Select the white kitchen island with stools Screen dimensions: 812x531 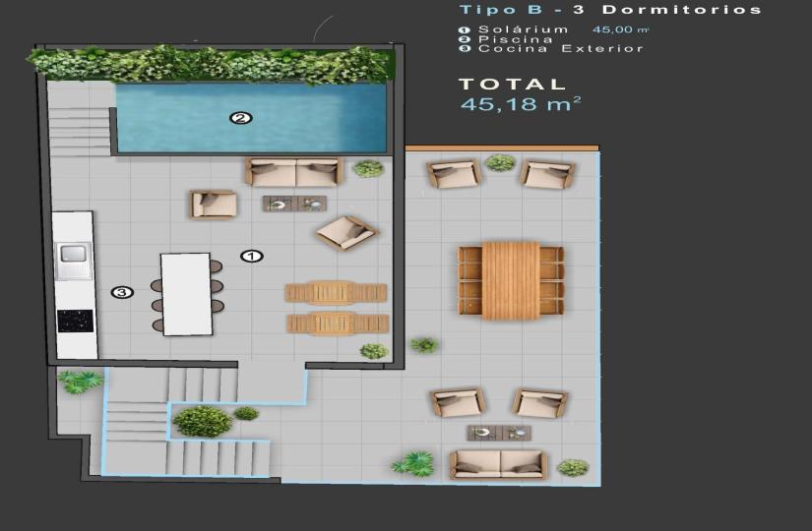[186, 294]
